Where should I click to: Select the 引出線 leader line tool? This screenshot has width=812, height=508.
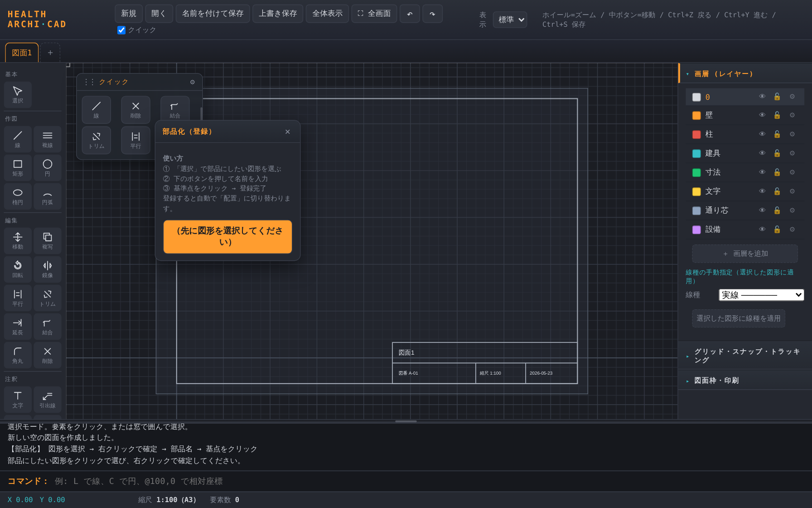click(48, 400)
